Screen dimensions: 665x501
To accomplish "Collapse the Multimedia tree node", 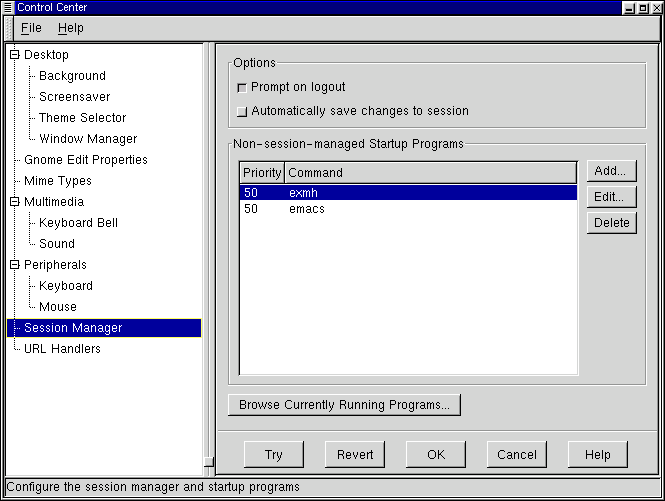I will [x=14, y=202].
